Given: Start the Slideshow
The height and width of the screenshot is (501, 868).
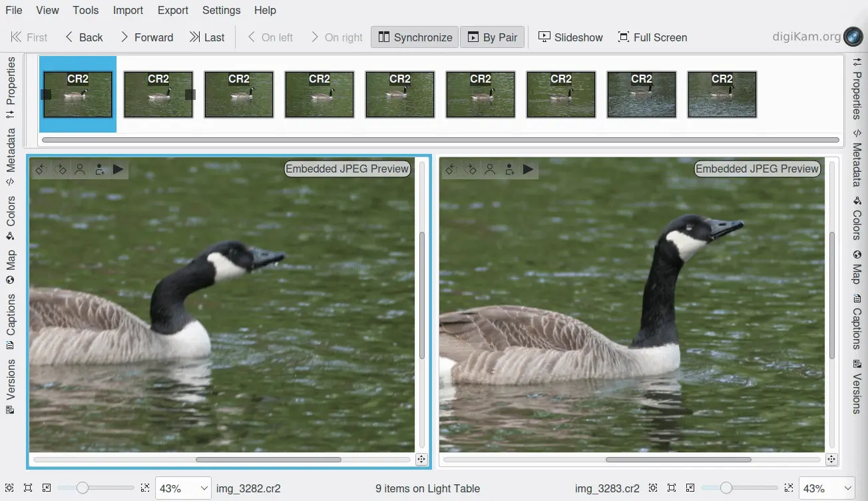Looking at the screenshot, I should pos(570,37).
